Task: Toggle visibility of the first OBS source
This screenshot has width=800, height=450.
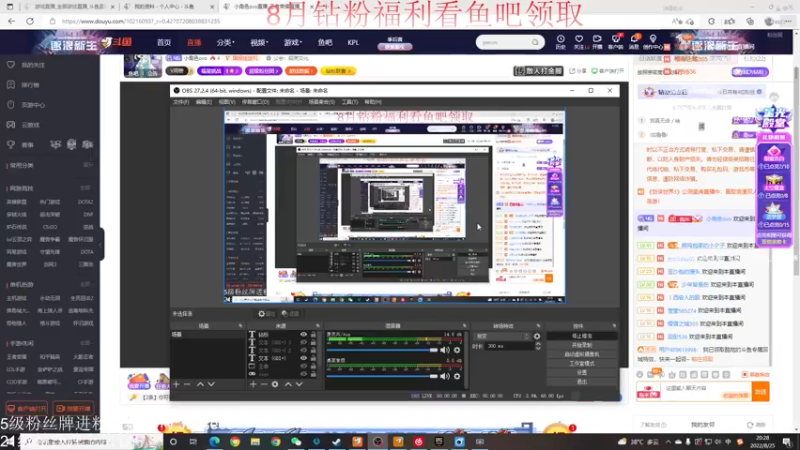Action: pos(304,335)
